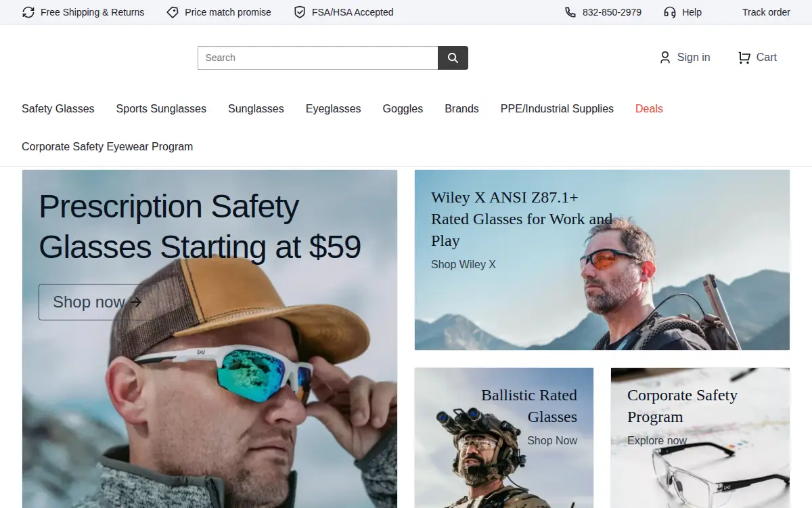Click the Shop Wiley X link
Image resolution: width=812 pixels, height=508 pixels.
pos(464,264)
